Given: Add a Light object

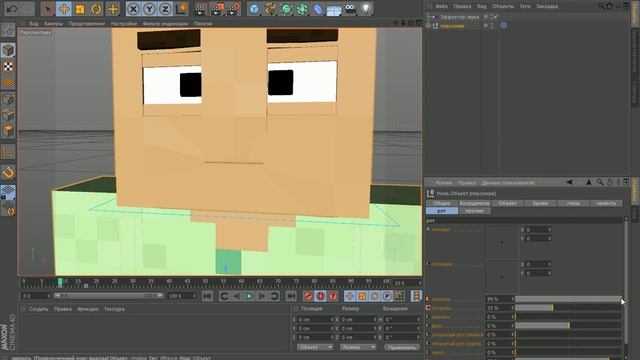Looking at the screenshot, I should 366,9.
